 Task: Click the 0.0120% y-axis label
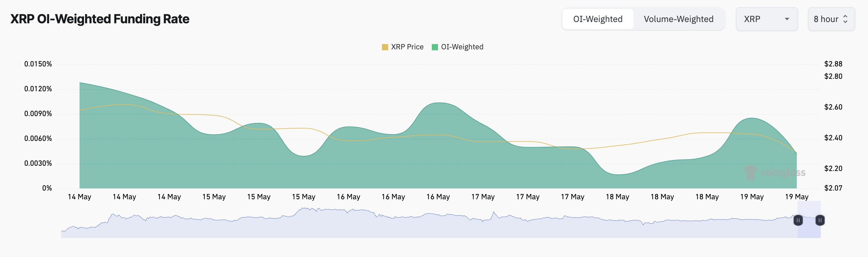tap(38, 89)
